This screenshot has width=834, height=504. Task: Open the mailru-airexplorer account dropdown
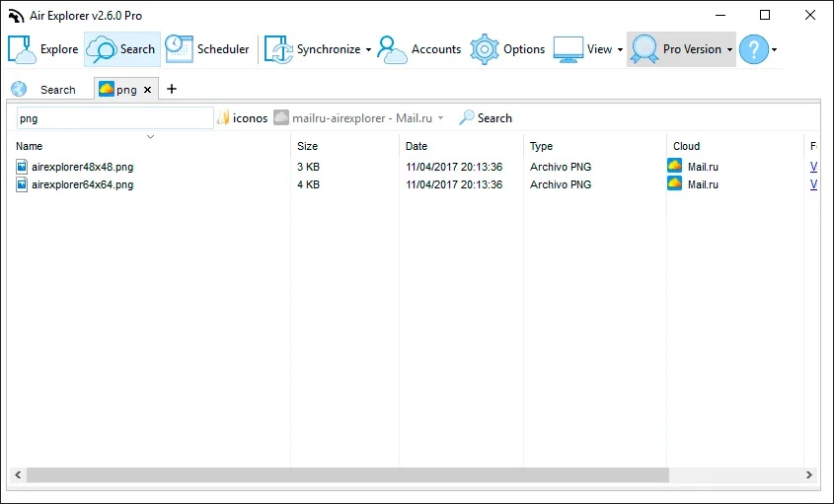440,118
